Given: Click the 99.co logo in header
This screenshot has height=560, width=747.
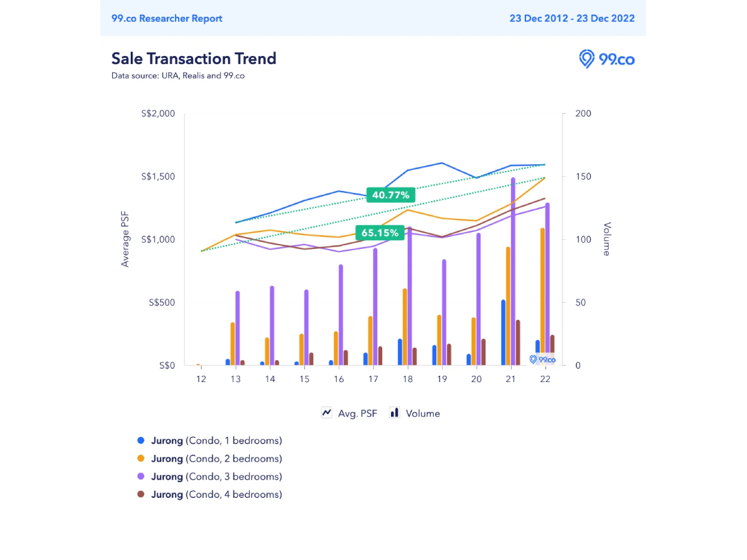Looking at the screenshot, I should [x=607, y=59].
